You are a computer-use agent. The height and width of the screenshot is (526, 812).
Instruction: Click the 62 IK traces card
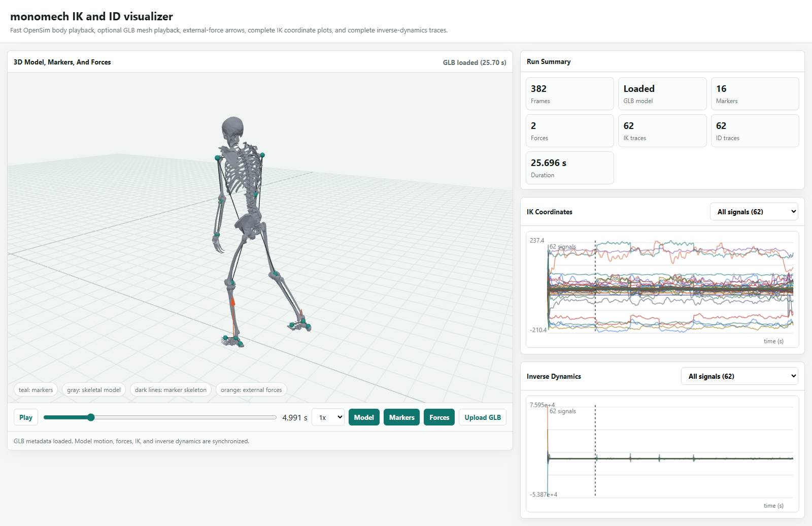click(x=662, y=130)
